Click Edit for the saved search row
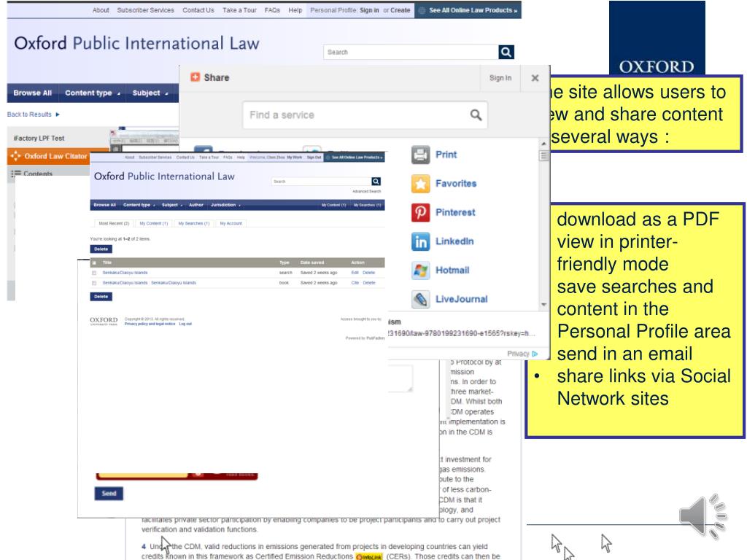Screen dimensions: 747x560 (355, 273)
